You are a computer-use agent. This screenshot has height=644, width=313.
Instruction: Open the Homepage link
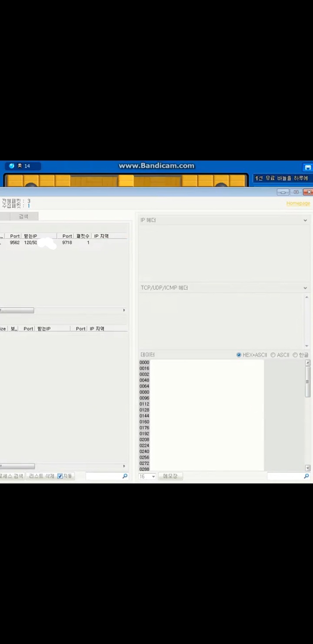pyautogui.click(x=298, y=203)
